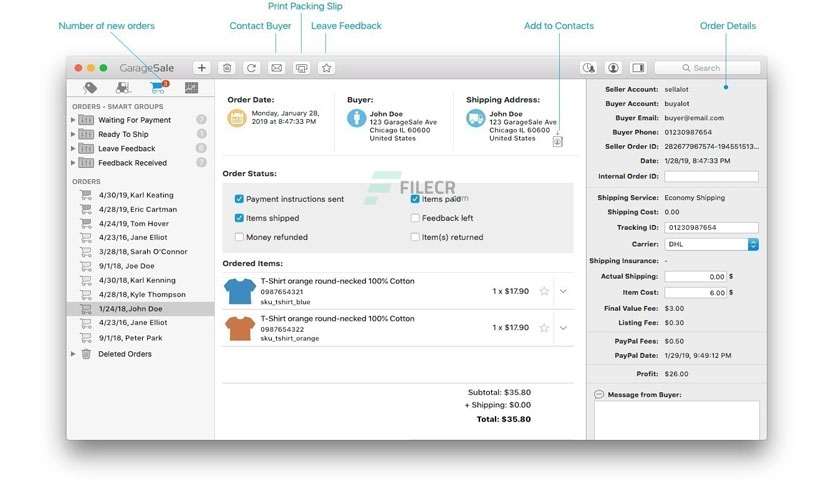
Task: Star the sku_tshirt_orange item
Action: coord(544,328)
